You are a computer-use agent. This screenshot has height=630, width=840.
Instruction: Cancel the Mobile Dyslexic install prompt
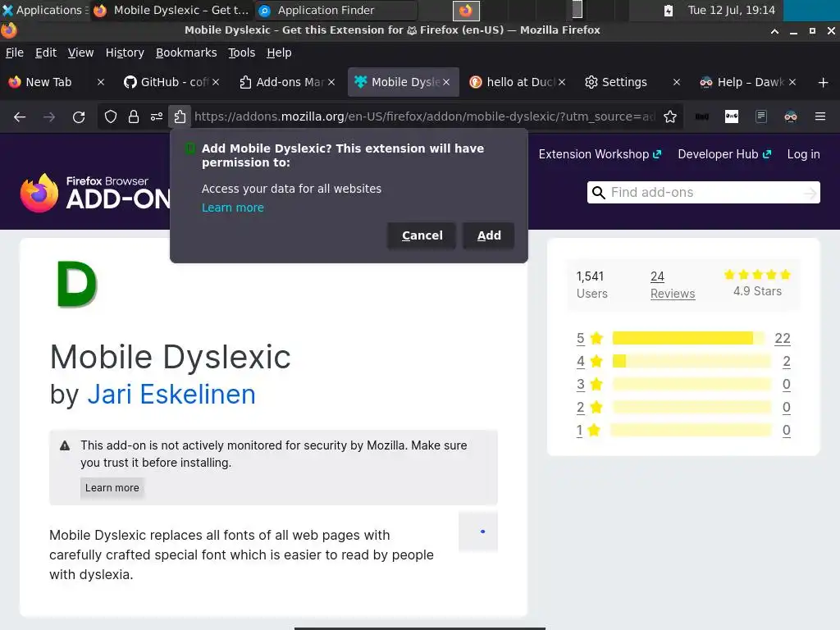[422, 235]
